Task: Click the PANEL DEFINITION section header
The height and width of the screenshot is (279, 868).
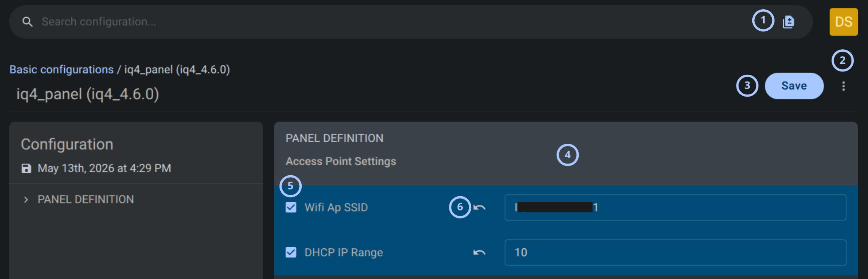Action: click(334, 138)
